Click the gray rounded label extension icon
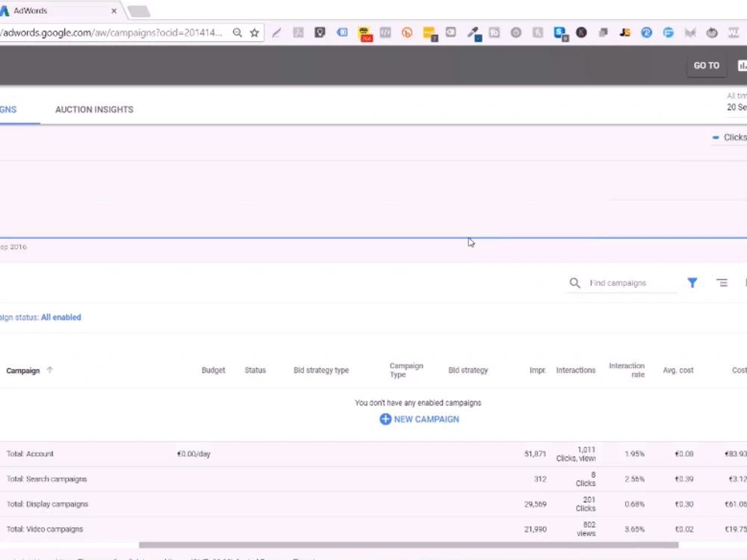This screenshot has width=747, height=560. [450, 32]
